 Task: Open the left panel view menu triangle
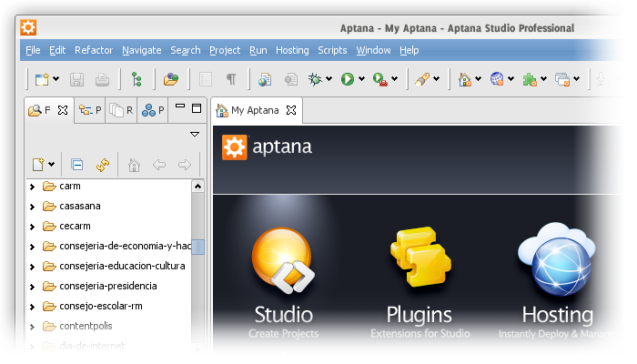195,135
